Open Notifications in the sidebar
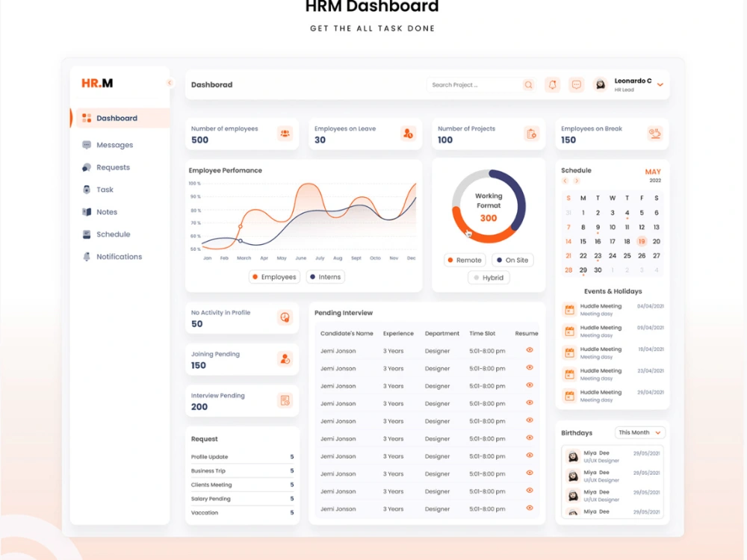The image size is (747, 560). pyautogui.click(x=113, y=257)
